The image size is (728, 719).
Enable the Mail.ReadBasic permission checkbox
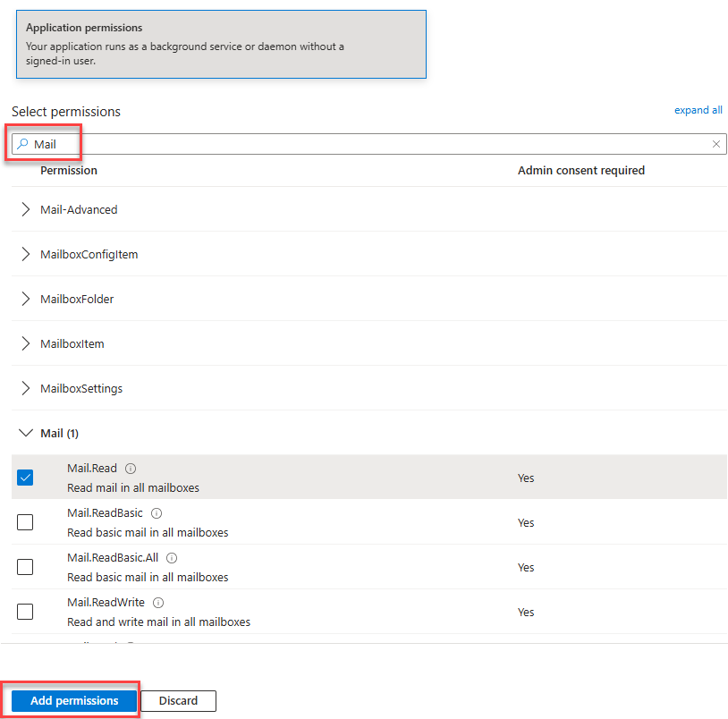[25, 522]
